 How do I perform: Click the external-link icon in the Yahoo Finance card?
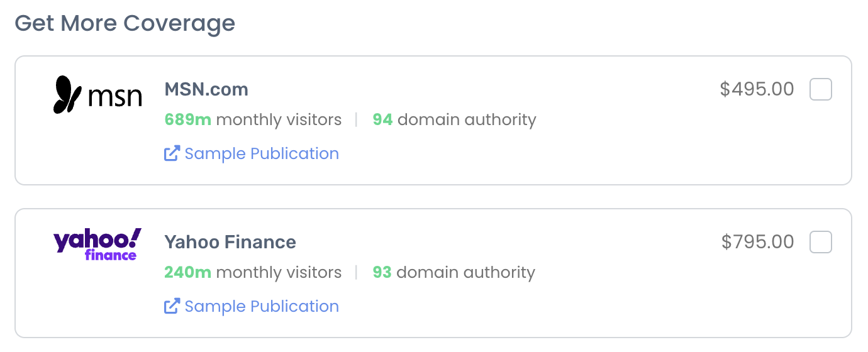coord(172,306)
